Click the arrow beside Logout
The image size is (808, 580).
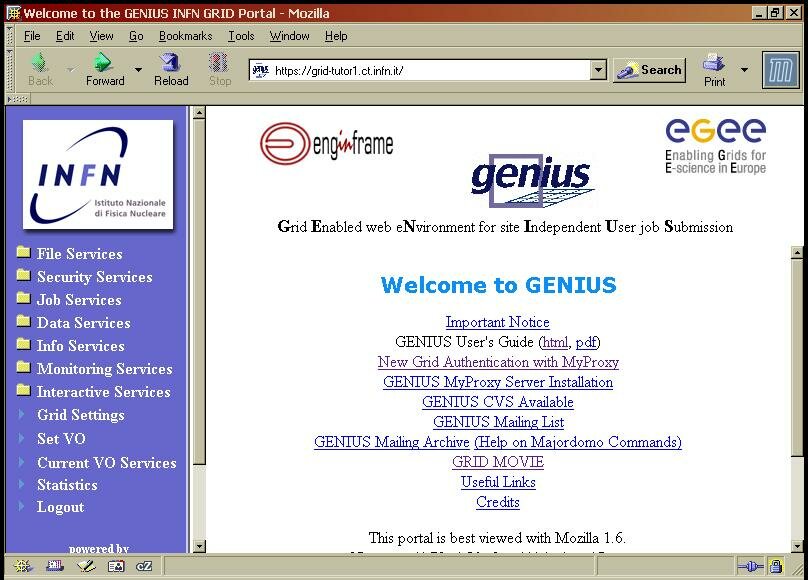[x=21, y=506]
